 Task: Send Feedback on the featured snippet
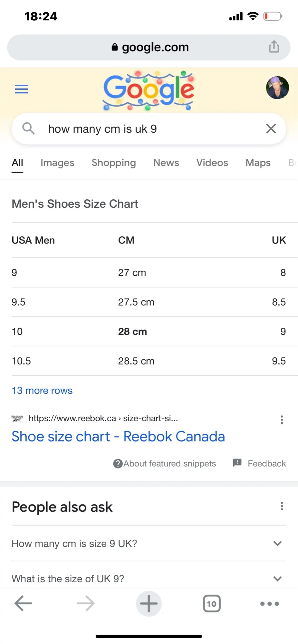(x=260, y=464)
